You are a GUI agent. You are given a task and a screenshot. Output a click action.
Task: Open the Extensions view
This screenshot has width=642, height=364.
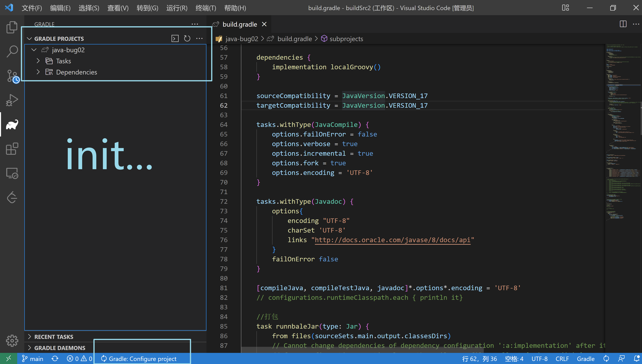tap(12, 149)
